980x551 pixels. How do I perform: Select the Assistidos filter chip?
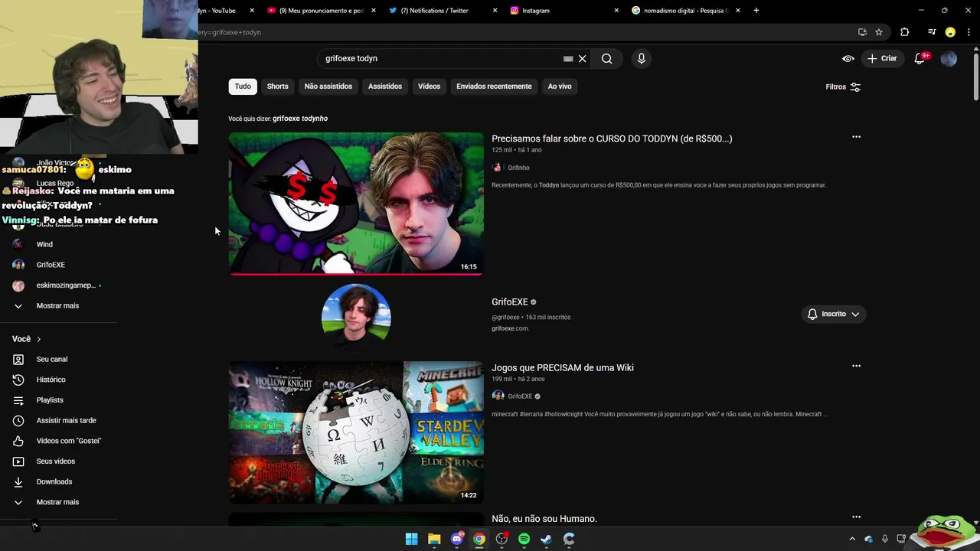384,86
